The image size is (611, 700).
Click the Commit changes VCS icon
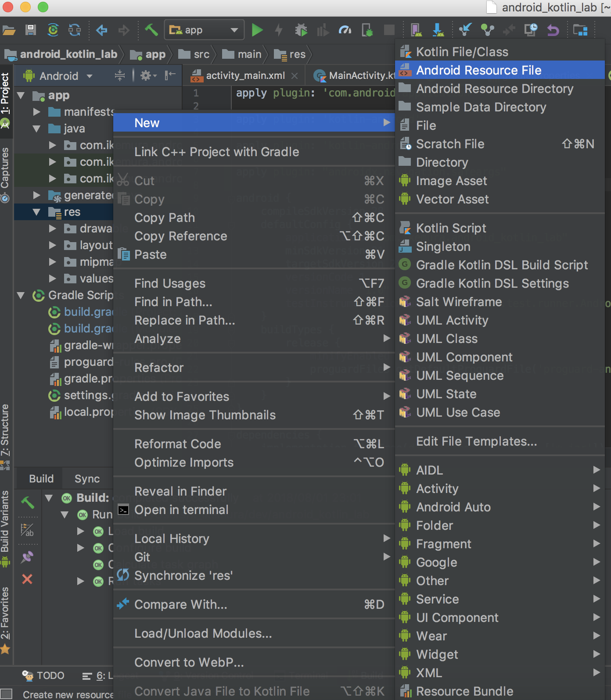click(x=487, y=30)
